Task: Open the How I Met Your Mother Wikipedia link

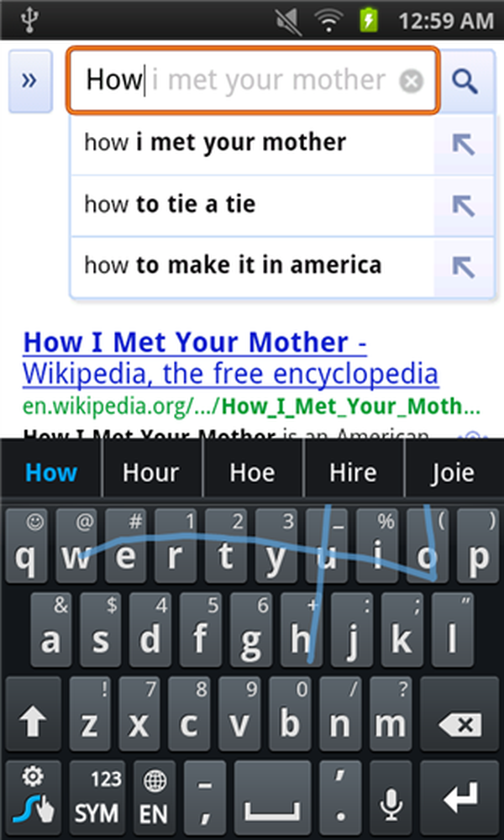Action: pyautogui.click(x=231, y=358)
